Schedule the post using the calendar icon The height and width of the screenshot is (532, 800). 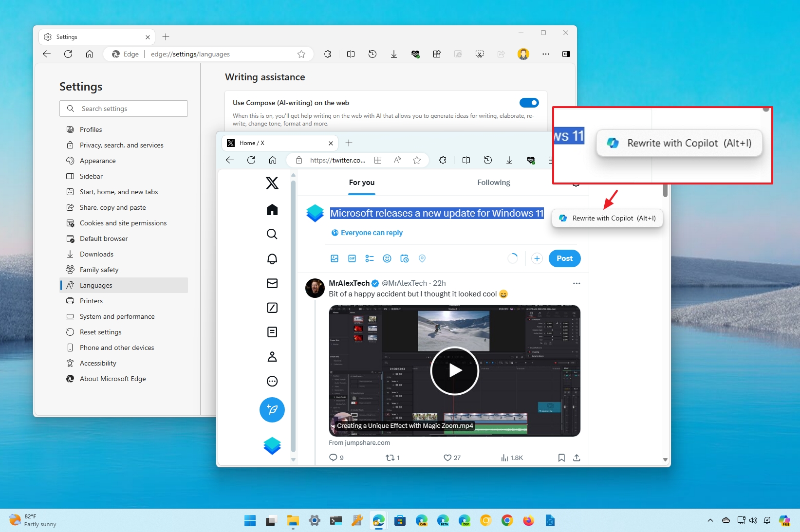(x=405, y=258)
